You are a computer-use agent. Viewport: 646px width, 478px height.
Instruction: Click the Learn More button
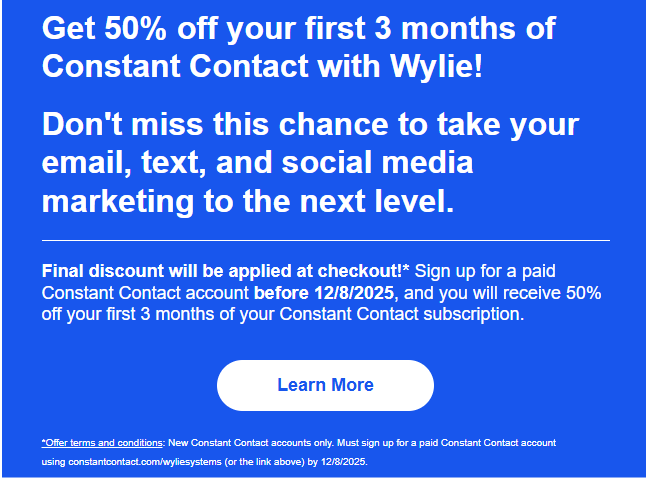[x=325, y=385]
